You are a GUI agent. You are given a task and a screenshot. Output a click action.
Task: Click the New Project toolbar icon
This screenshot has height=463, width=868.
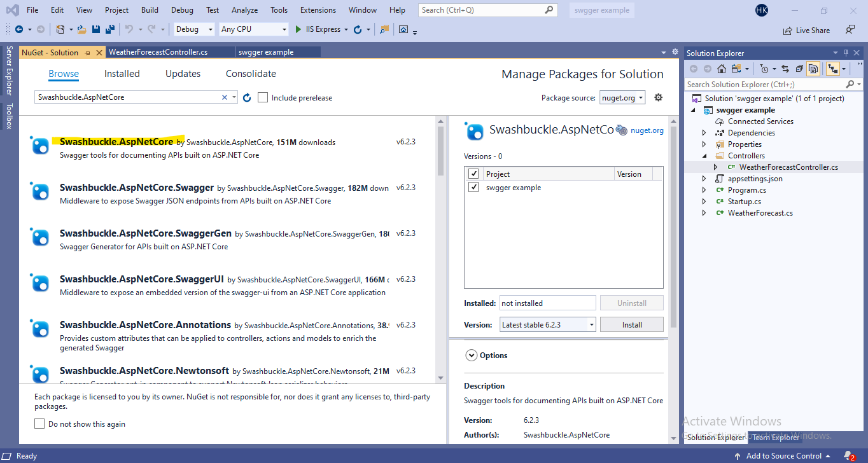(60, 29)
